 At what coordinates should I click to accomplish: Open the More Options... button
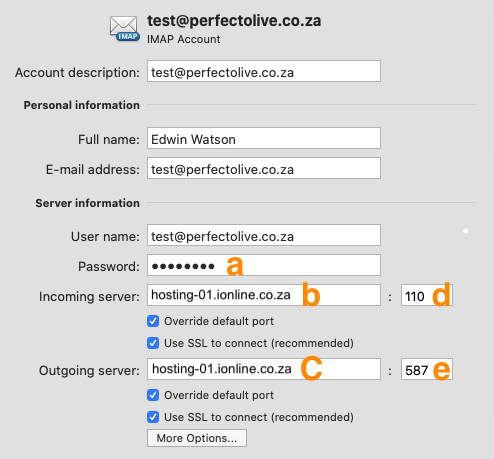[x=197, y=438]
